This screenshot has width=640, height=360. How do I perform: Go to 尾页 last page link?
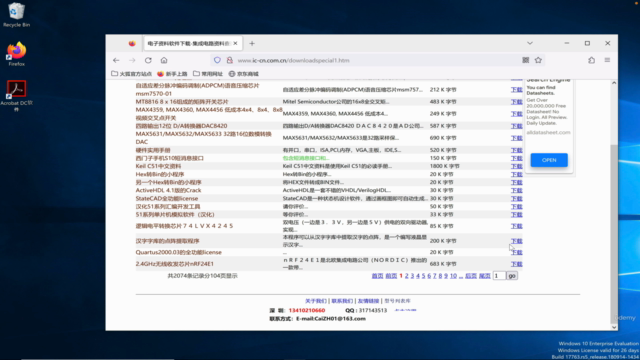(x=484, y=276)
